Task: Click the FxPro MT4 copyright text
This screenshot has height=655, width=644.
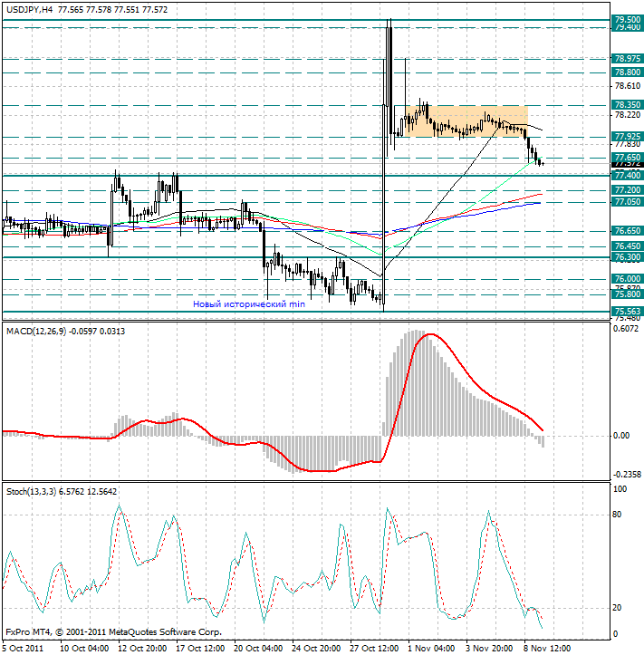Action: (x=113, y=632)
